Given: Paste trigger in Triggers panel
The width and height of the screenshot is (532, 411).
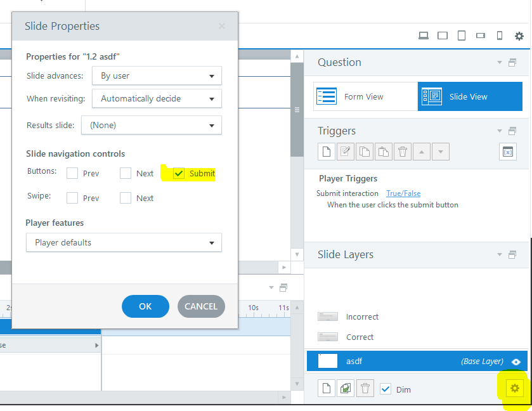Looking at the screenshot, I should (384, 152).
